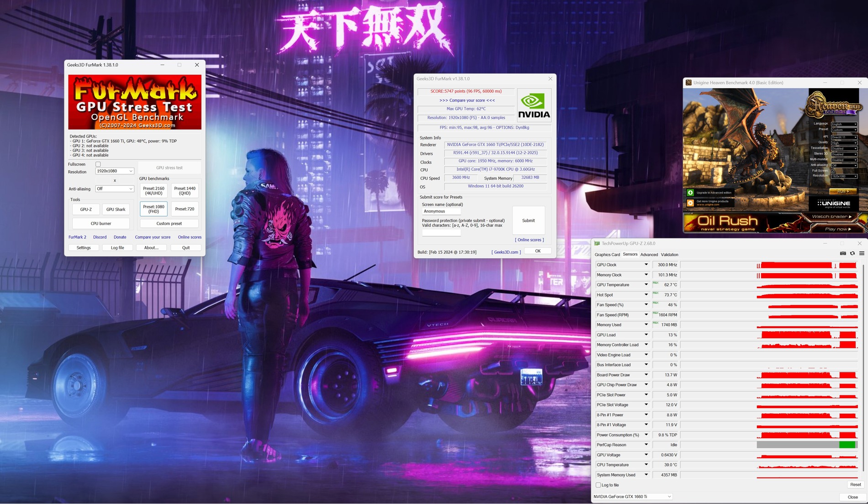Screen dimensions: 868x504
Task: Run the Preset:2160 (4K/UHD) benchmark
Action: pos(153,191)
